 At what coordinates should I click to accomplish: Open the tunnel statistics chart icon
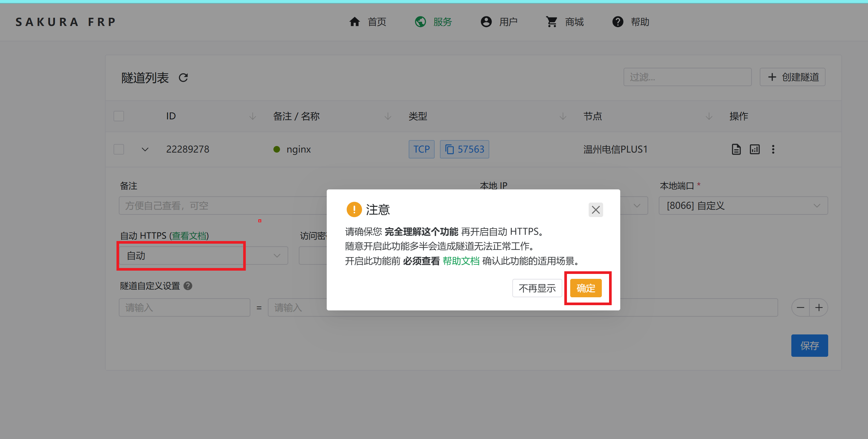[x=754, y=149]
